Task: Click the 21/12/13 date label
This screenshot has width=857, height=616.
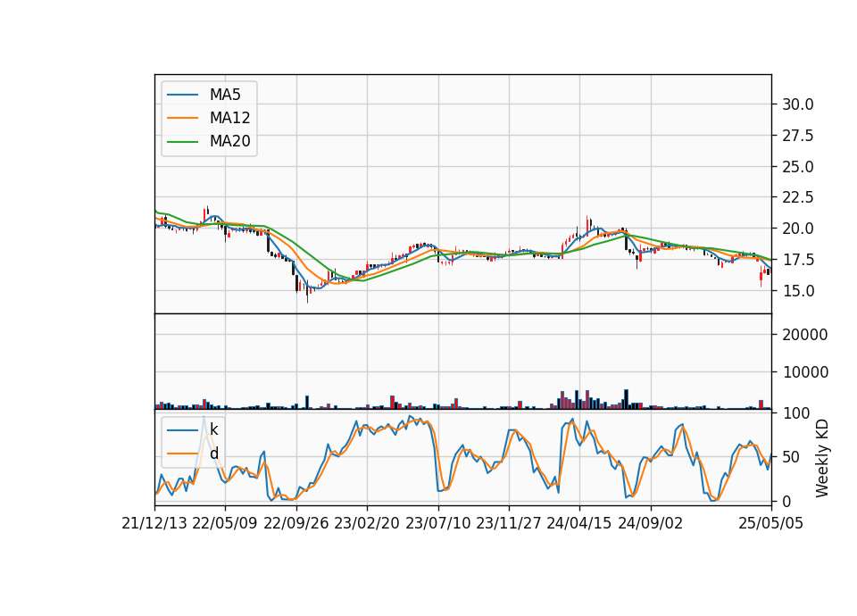Action: click(154, 523)
